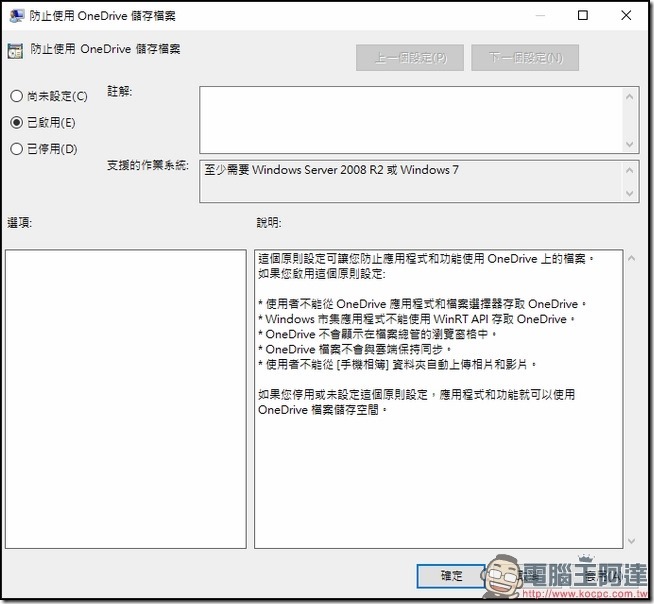Click inside the 註解 comment text box
This screenshot has width=654, height=604.
tap(412, 120)
